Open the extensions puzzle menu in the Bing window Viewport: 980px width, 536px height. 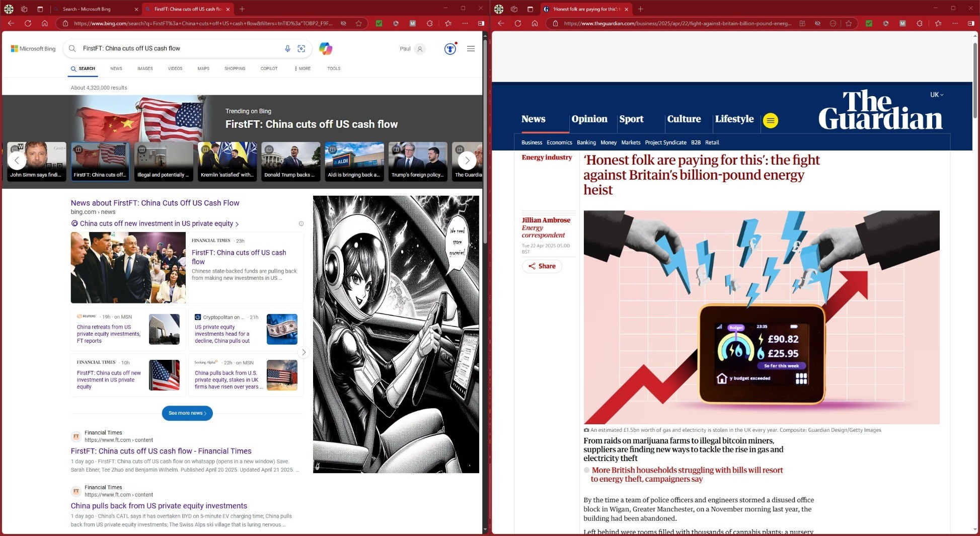click(x=429, y=23)
